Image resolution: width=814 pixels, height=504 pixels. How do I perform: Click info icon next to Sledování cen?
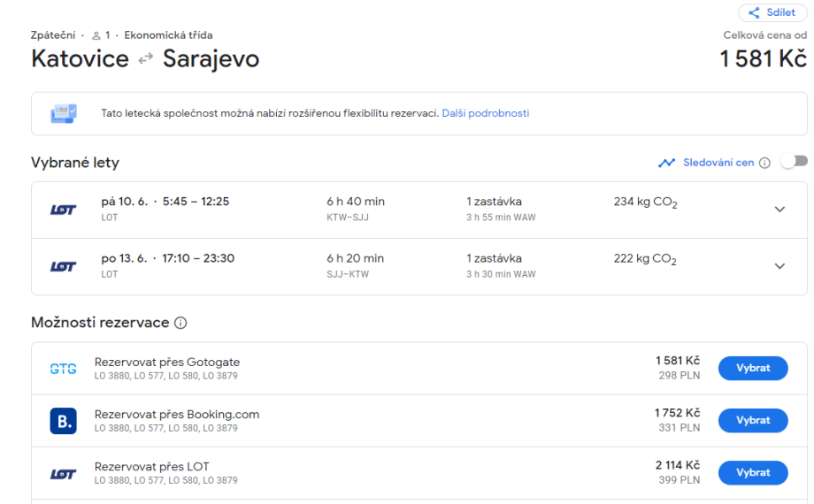(764, 163)
